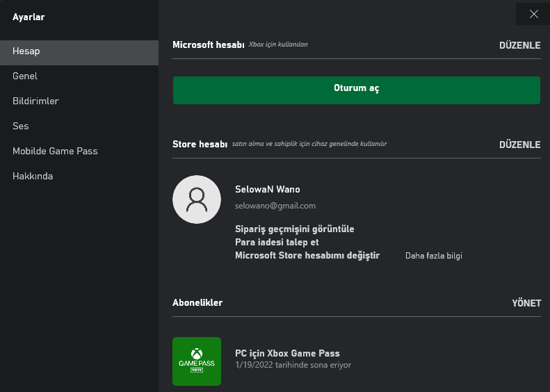Click Para iadesi talep et link

pos(277,243)
